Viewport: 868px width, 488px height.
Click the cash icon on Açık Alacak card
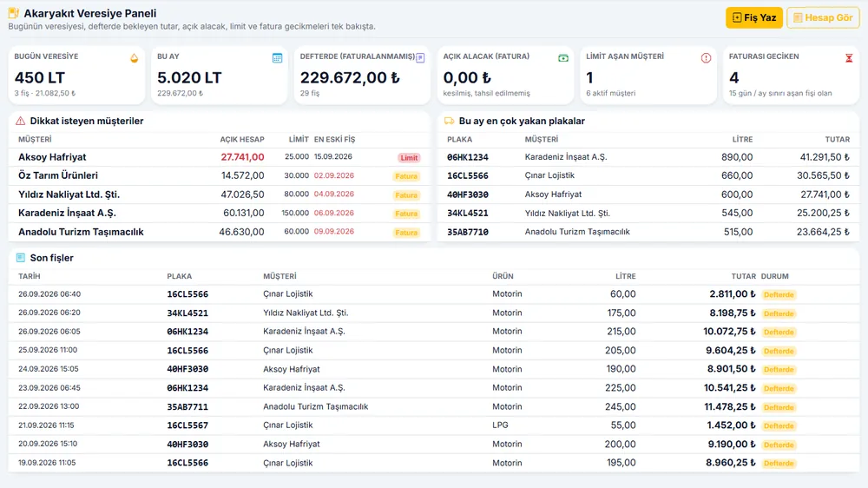click(563, 58)
